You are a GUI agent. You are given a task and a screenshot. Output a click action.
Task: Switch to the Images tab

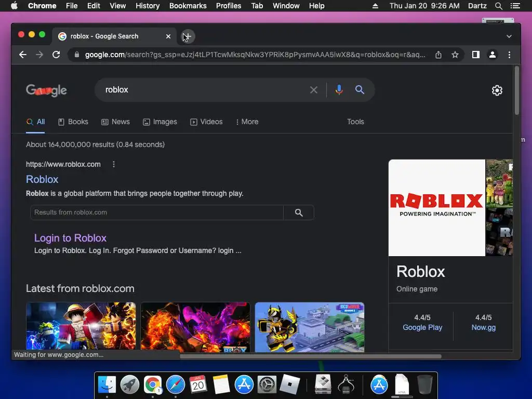click(160, 122)
